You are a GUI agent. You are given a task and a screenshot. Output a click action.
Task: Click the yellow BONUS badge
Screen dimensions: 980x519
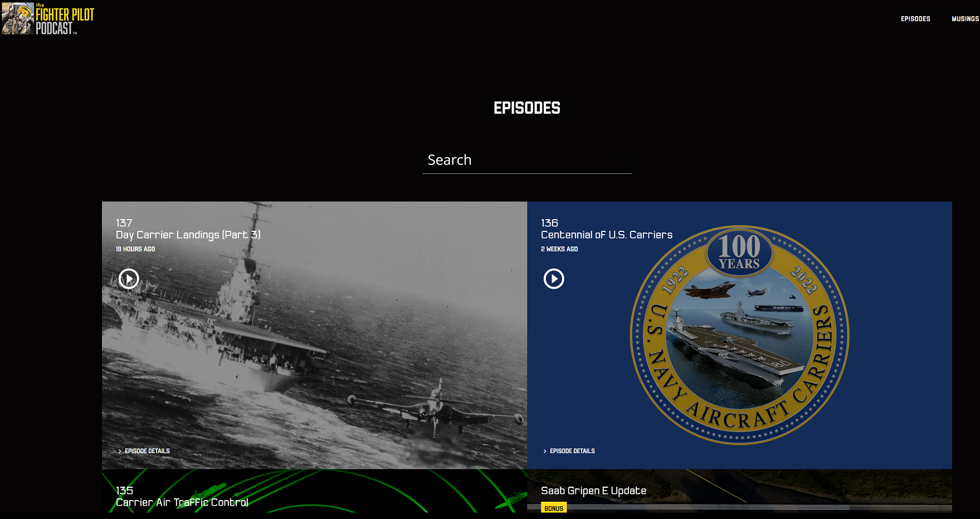pos(554,507)
